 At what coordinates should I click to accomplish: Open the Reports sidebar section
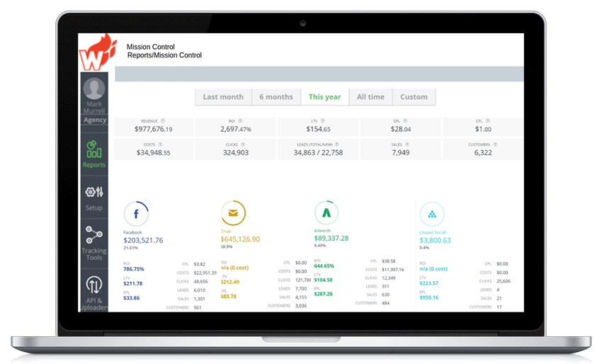tap(94, 154)
